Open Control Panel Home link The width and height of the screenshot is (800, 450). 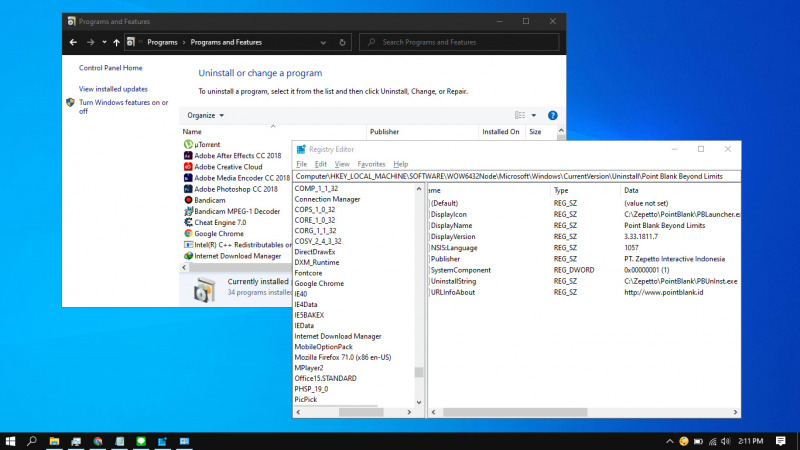point(111,68)
